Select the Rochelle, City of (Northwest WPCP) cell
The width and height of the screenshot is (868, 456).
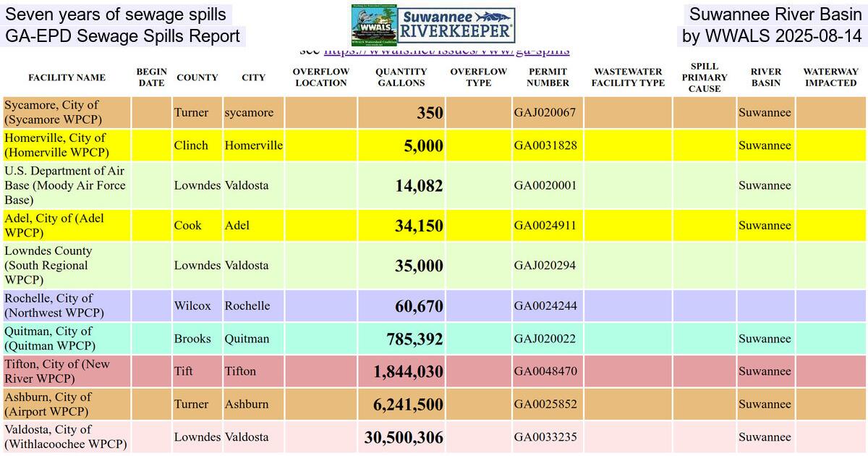pyautogui.click(x=67, y=305)
